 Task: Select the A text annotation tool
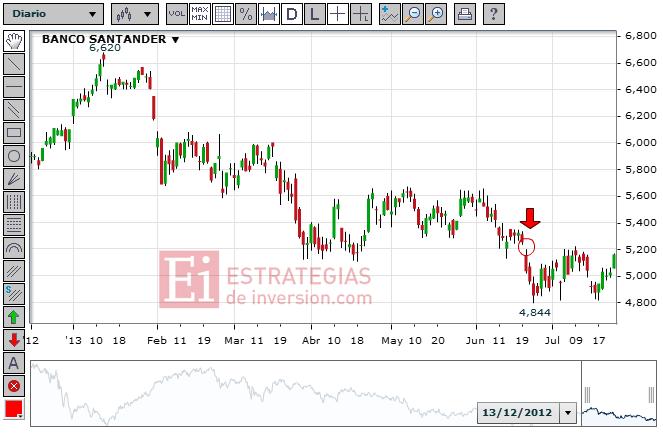pos(14,363)
